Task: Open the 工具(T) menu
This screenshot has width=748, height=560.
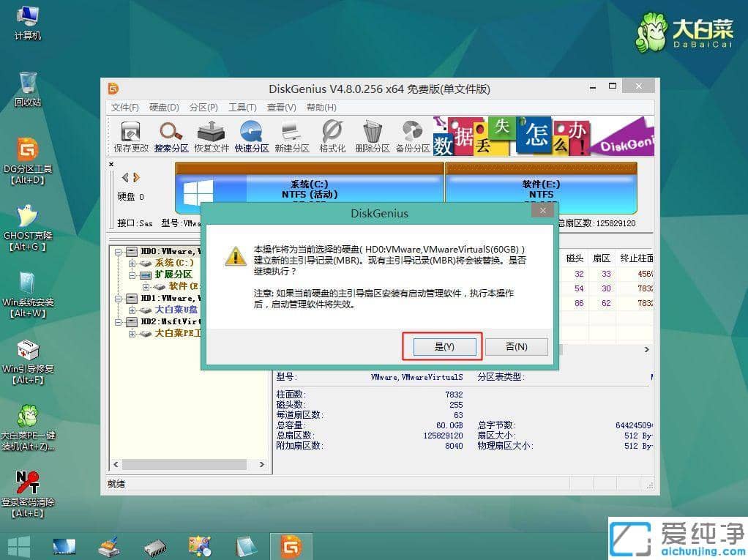Action: pos(242,108)
